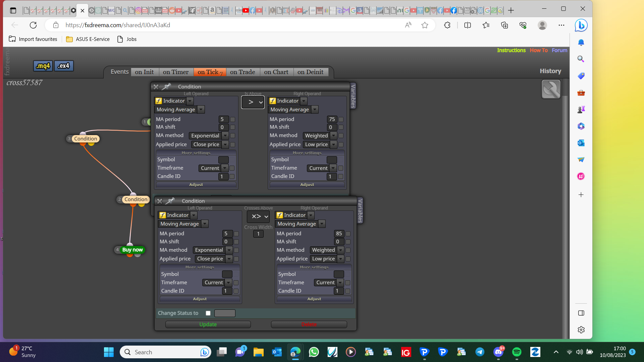Open browser Extensions menu
Viewport: 644px width, 362px height.
(x=447, y=25)
